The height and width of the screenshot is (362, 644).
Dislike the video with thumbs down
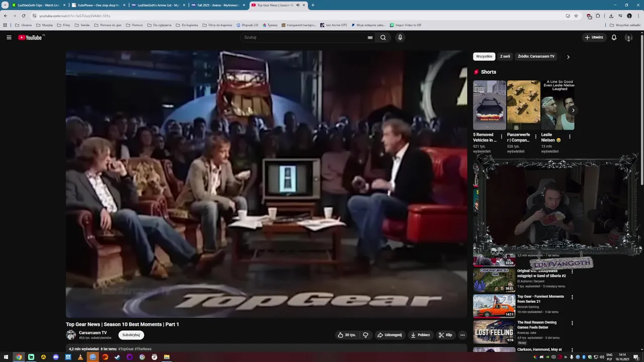pyautogui.click(x=366, y=335)
